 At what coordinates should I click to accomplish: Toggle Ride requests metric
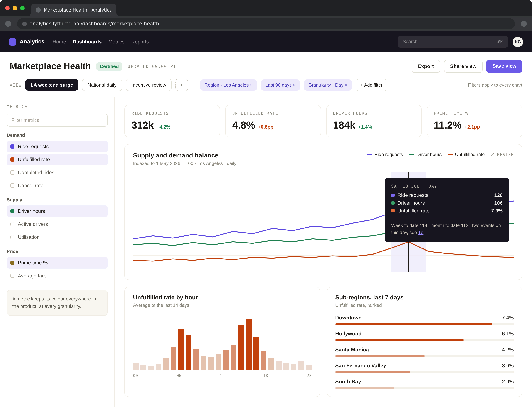coord(57,146)
